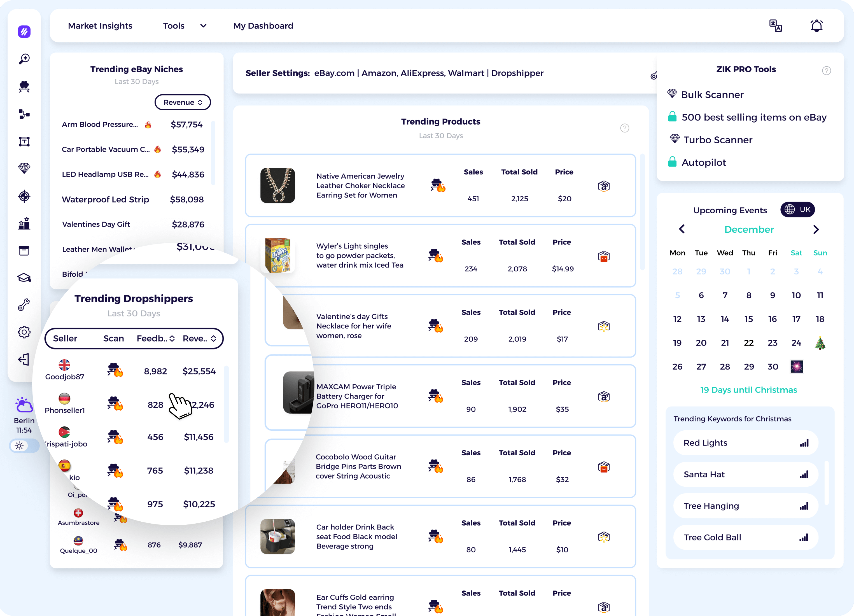
Task: Select the Tree Hanging trending keyword
Action: 746,506
